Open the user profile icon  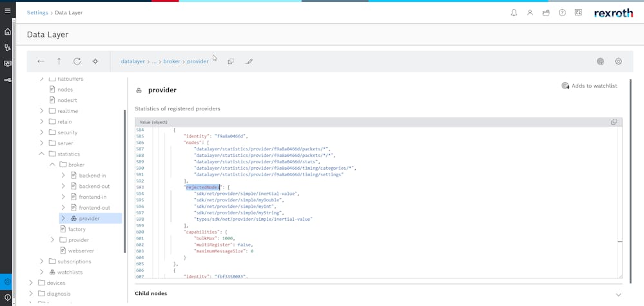(x=530, y=12)
